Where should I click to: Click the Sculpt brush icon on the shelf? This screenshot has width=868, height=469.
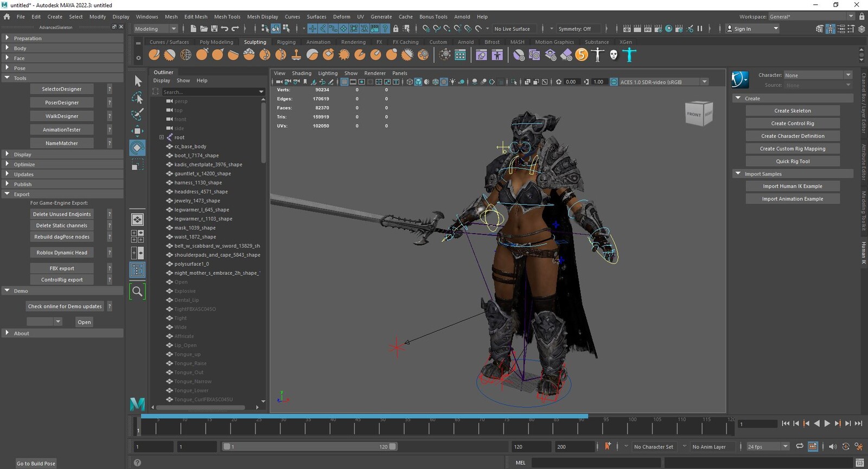tap(154, 55)
